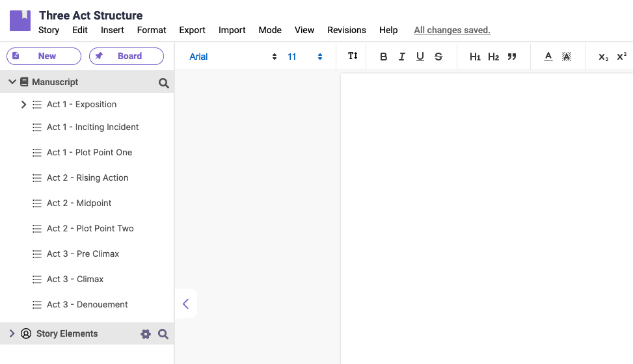
Task: Apply superscript formatting
Action: click(x=622, y=57)
